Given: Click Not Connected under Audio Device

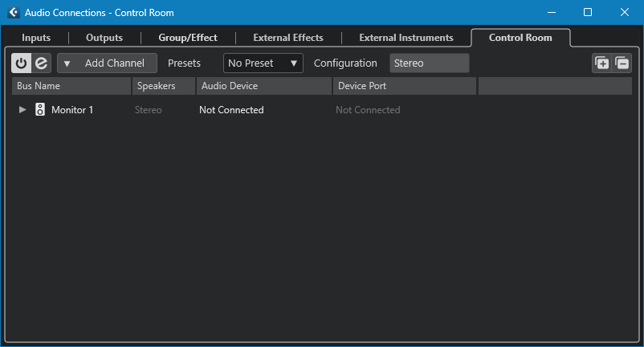Looking at the screenshot, I should 231,110.
